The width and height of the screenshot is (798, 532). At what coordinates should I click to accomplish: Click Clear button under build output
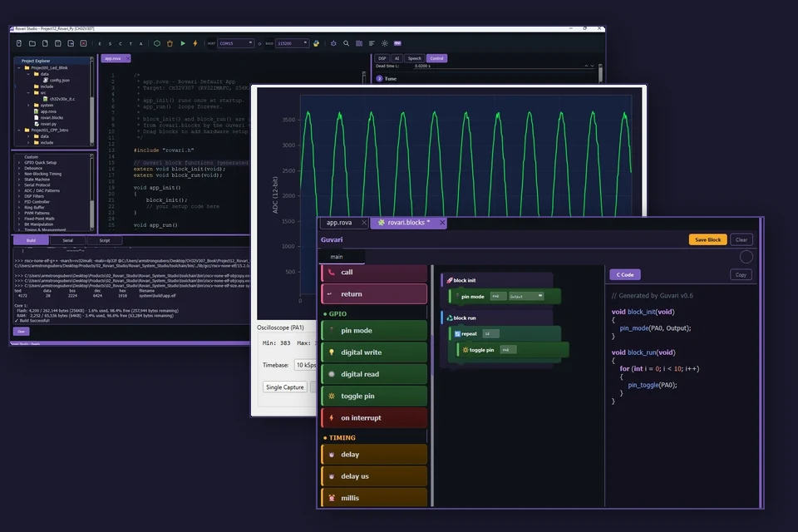pos(22,332)
